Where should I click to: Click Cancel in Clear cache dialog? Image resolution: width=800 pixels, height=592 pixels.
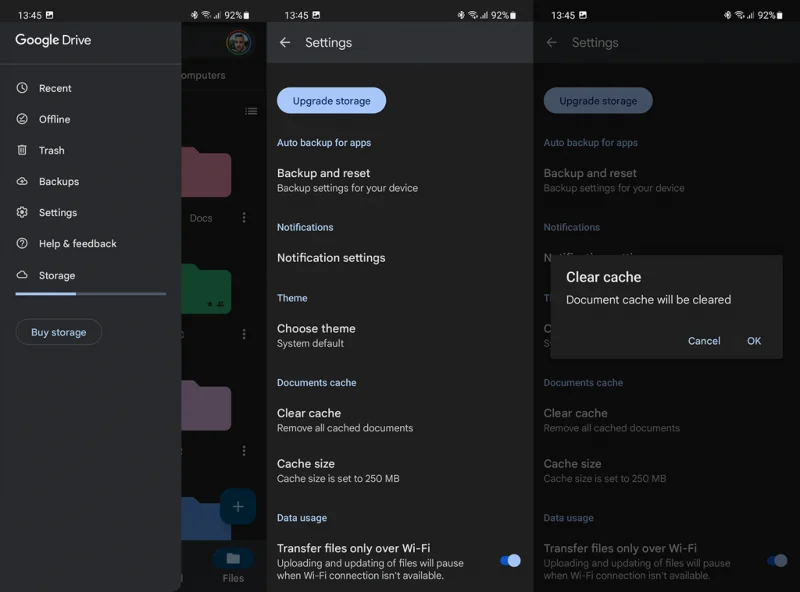pos(704,341)
